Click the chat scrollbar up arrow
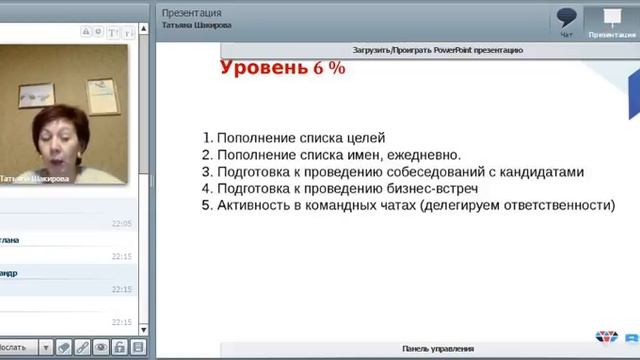Viewport: 640px width, 360px height. coord(144,28)
